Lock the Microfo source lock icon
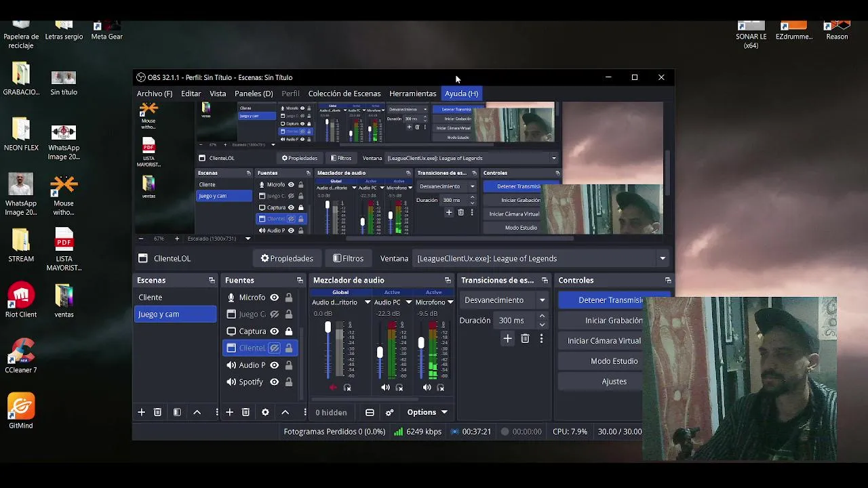The height and width of the screenshot is (488, 868). 289,298
